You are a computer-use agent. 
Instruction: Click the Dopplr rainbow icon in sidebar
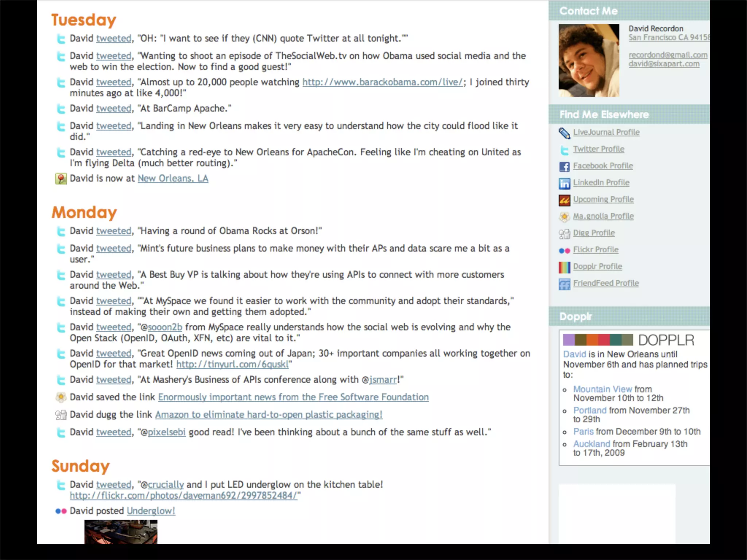[x=564, y=267]
